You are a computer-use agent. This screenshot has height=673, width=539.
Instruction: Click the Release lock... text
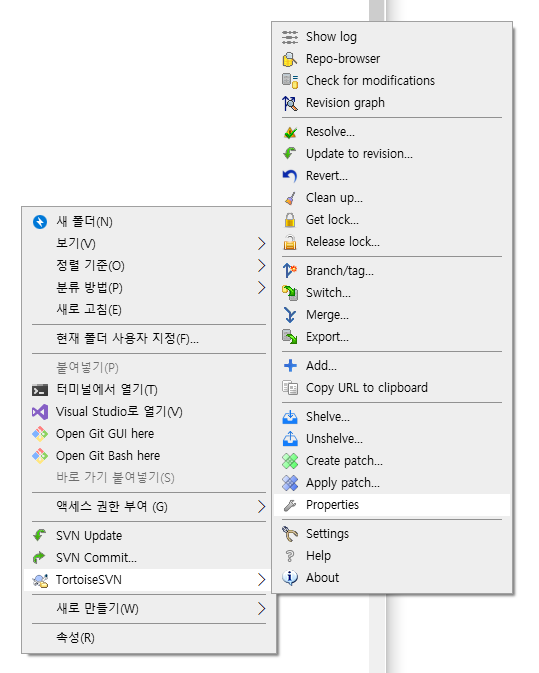tap(343, 242)
